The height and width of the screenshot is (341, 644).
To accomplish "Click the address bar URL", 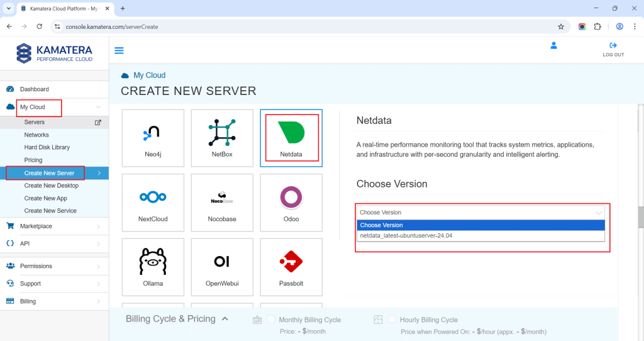I will click(112, 26).
